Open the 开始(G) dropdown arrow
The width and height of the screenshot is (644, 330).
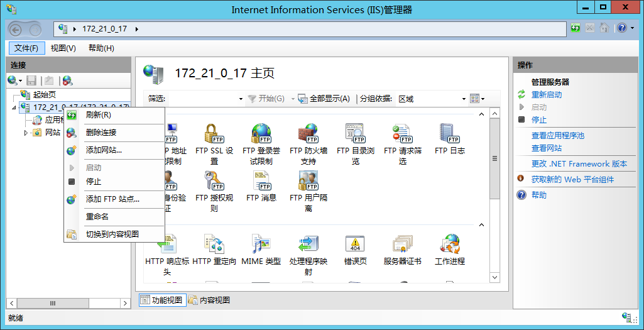click(293, 99)
